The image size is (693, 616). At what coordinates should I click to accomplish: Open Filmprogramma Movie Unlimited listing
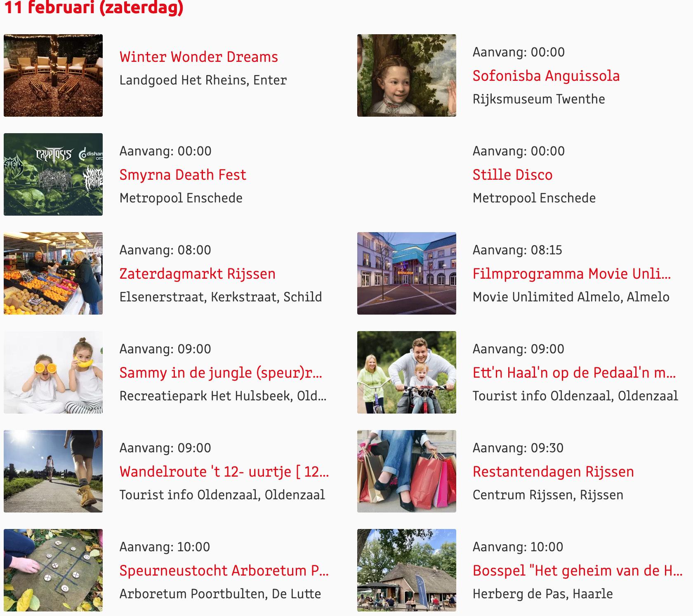click(572, 274)
